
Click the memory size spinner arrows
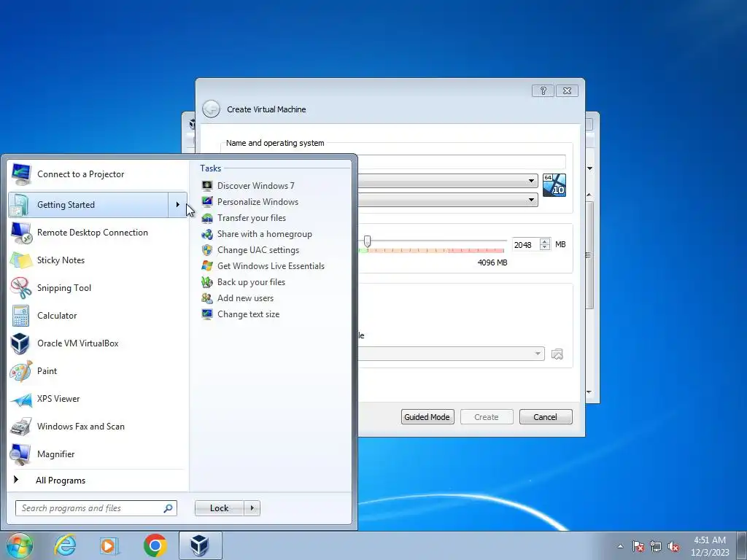[x=545, y=244]
